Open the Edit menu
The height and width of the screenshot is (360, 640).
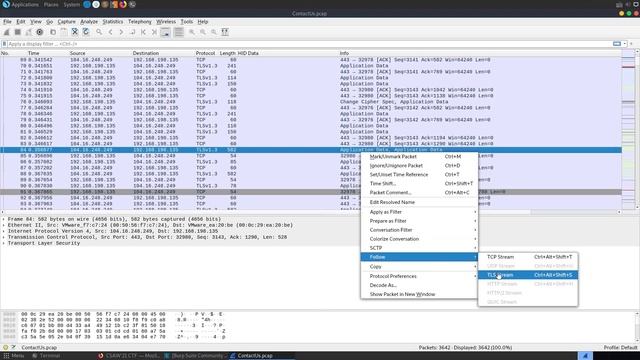20,22
